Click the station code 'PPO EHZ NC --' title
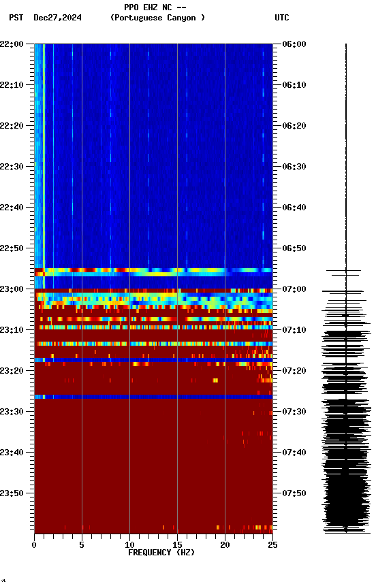This screenshot has height=588, width=376. pyautogui.click(x=155, y=7)
